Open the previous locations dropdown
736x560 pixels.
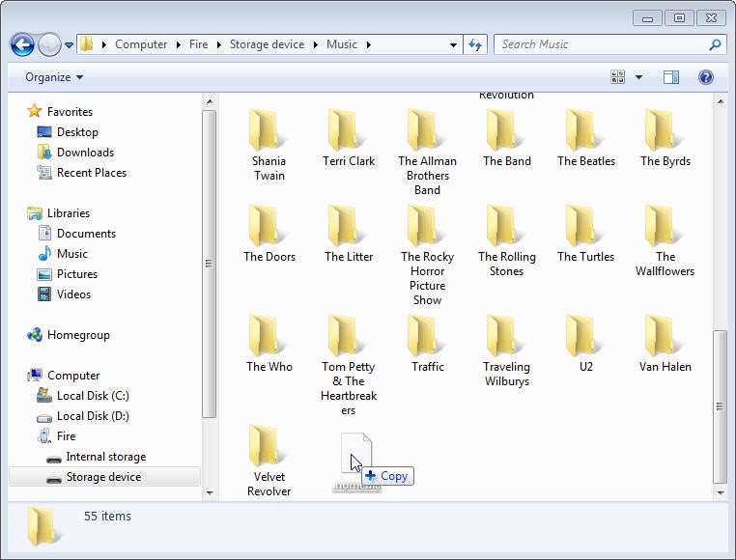[453, 45]
